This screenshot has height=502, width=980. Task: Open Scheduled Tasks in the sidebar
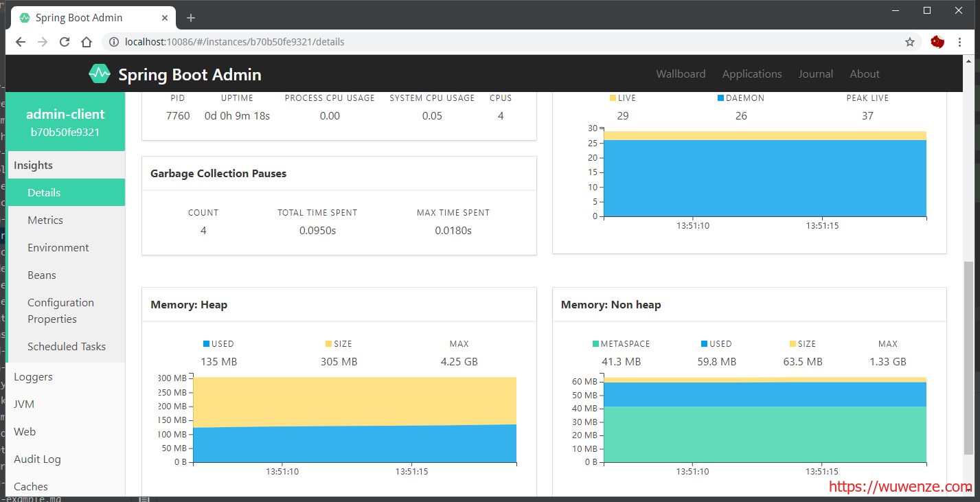click(67, 346)
